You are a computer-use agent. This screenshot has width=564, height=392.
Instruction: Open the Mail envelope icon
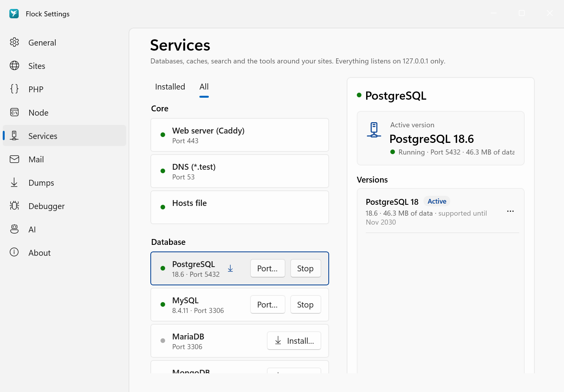pos(14,159)
